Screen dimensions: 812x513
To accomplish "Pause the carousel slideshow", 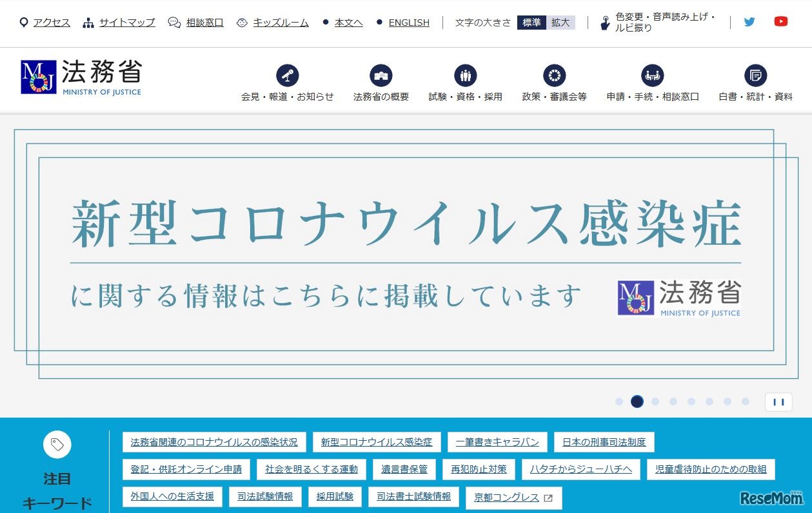I will pos(778,402).
